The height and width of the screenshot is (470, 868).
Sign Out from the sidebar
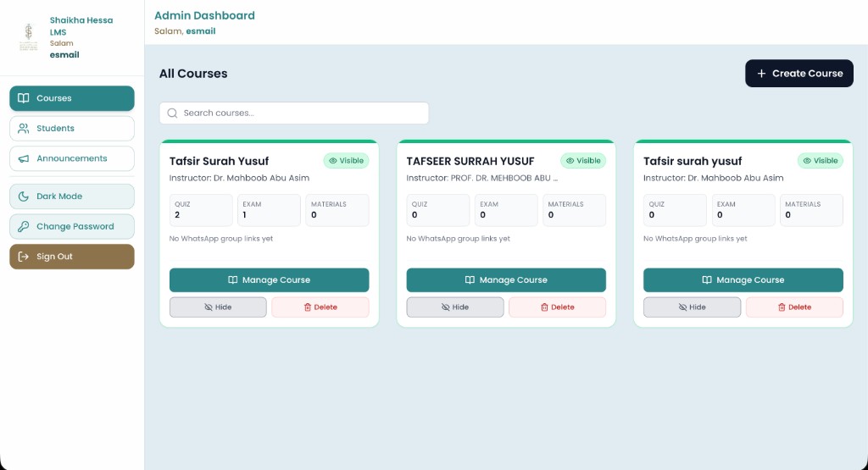click(72, 257)
